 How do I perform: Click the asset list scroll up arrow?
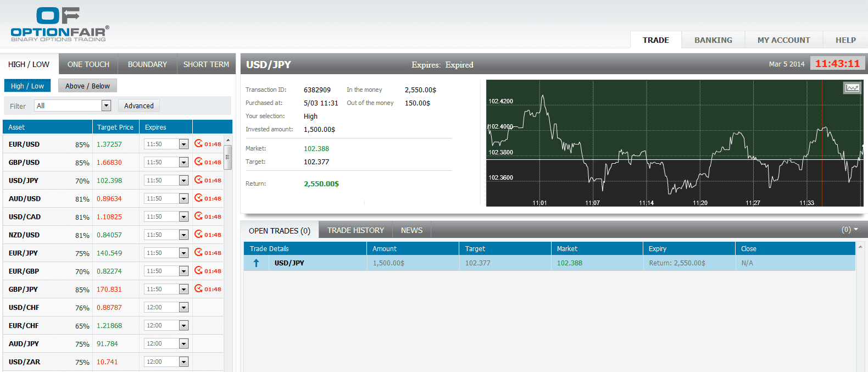pos(228,141)
